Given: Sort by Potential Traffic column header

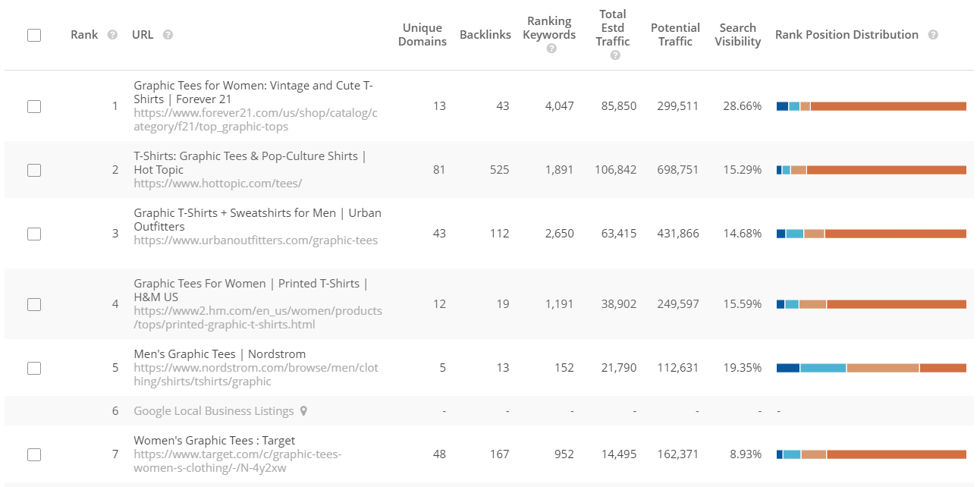Looking at the screenshot, I should pos(675,35).
